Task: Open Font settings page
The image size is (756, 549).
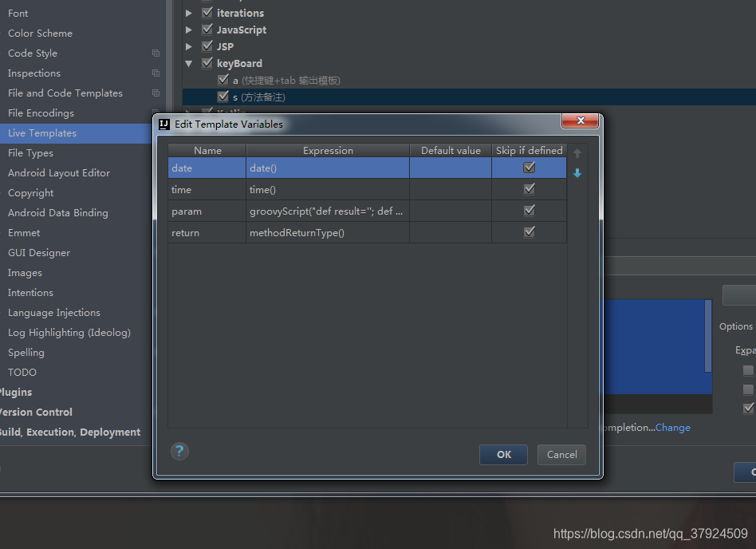Action: click(18, 14)
